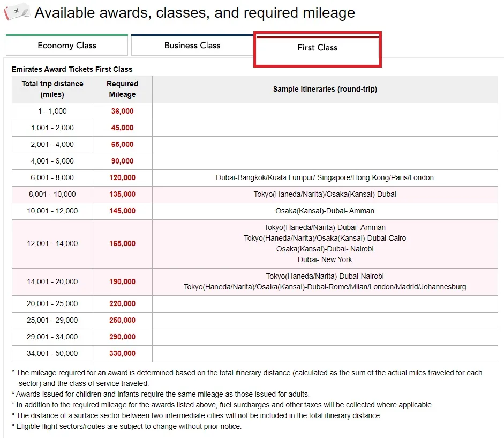Click the 'Osaka(Kansai)-Dubai- Amman' itinerary
504x438 pixels.
coord(325,211)
